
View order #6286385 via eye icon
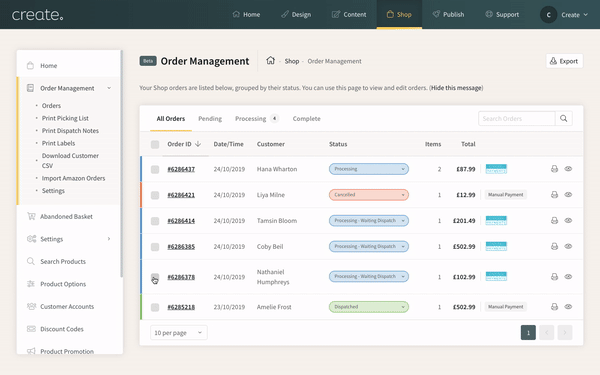coord(568,246)
